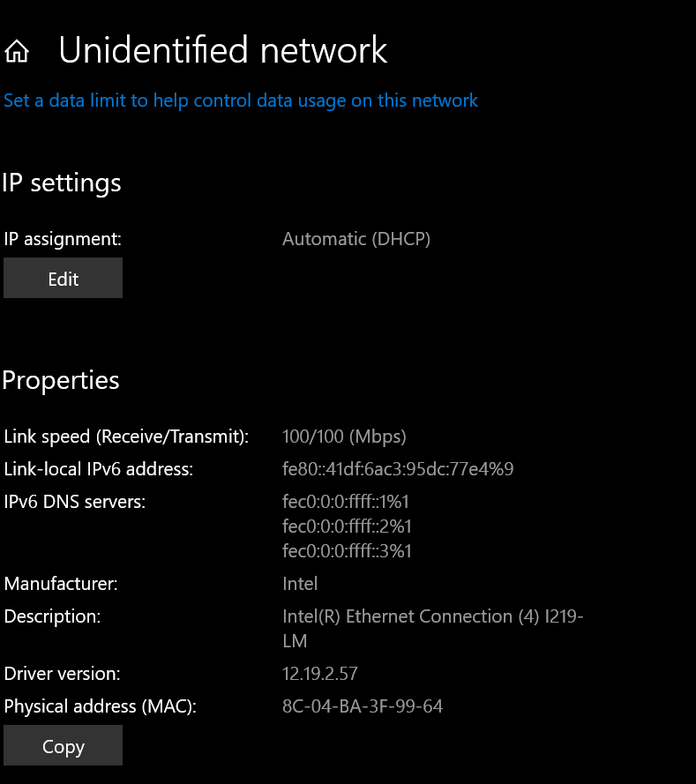Click the Copy button below the properties
696x784 pixels.
[x=63, y=745]
